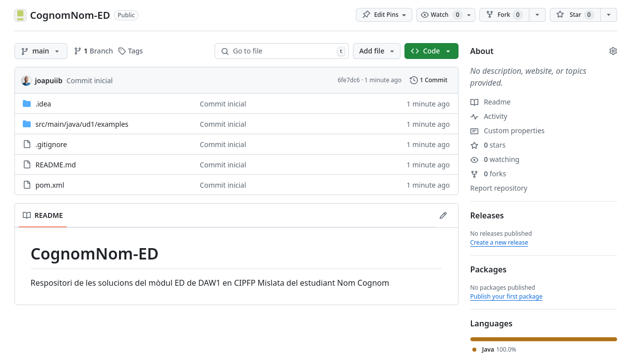This screenshot has width=630, height=364.
Task: View the 1 Commit history
Action: tap(429, 80)
